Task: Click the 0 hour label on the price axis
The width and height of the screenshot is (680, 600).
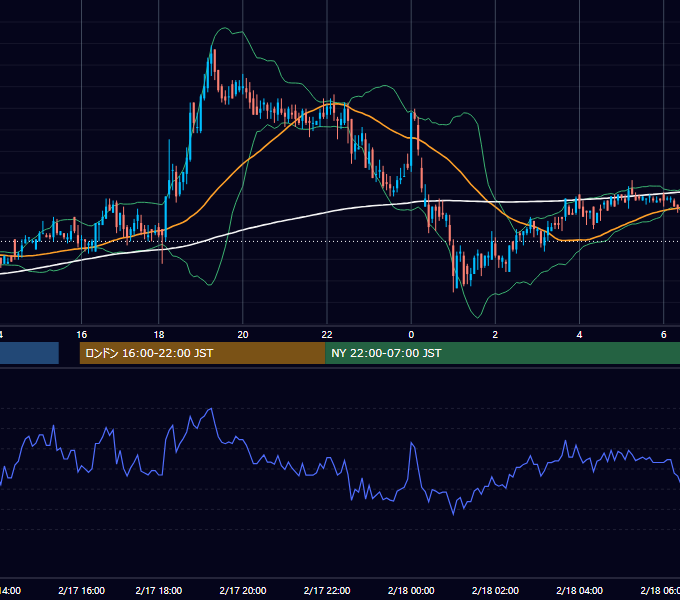Action: tap(411, 335)
